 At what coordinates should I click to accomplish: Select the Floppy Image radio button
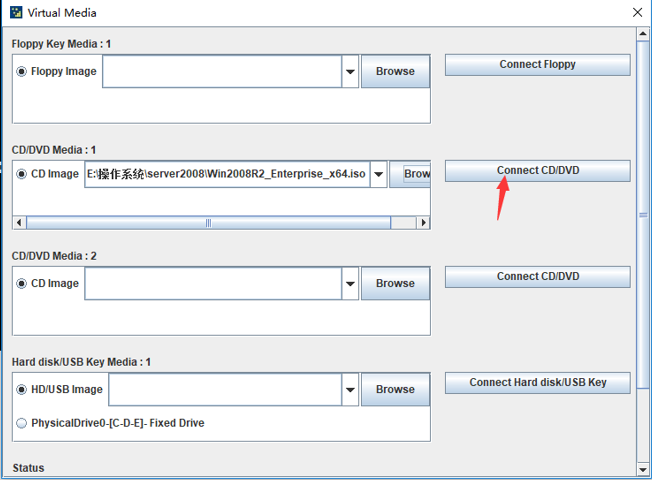(22, 71)
